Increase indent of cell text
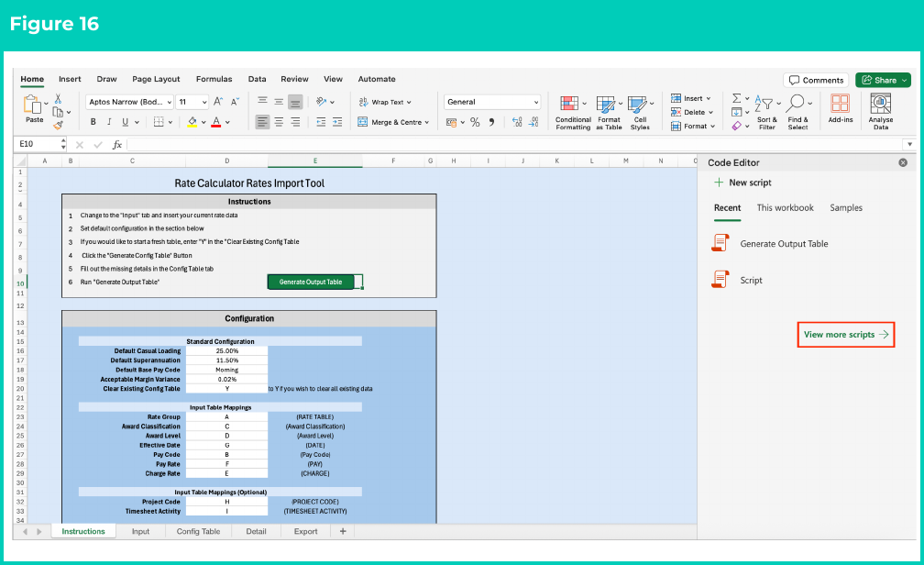 337,122
